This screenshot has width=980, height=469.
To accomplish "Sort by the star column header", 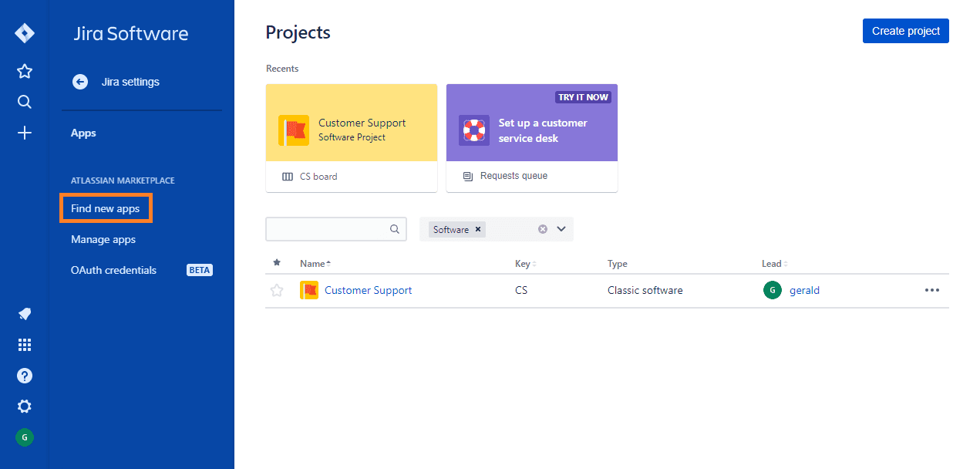I will [x=277, y=263].
